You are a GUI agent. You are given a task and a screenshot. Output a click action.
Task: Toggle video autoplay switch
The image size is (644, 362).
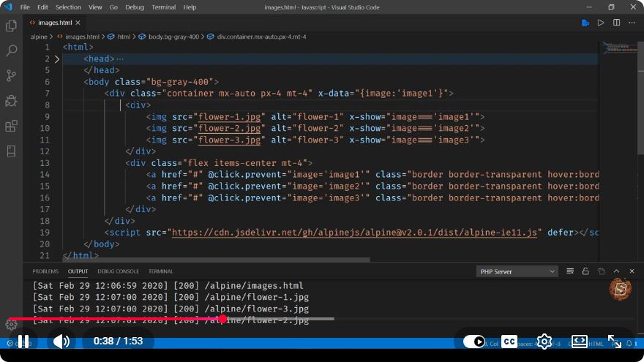pyautogui.click(x=474, y=342)
